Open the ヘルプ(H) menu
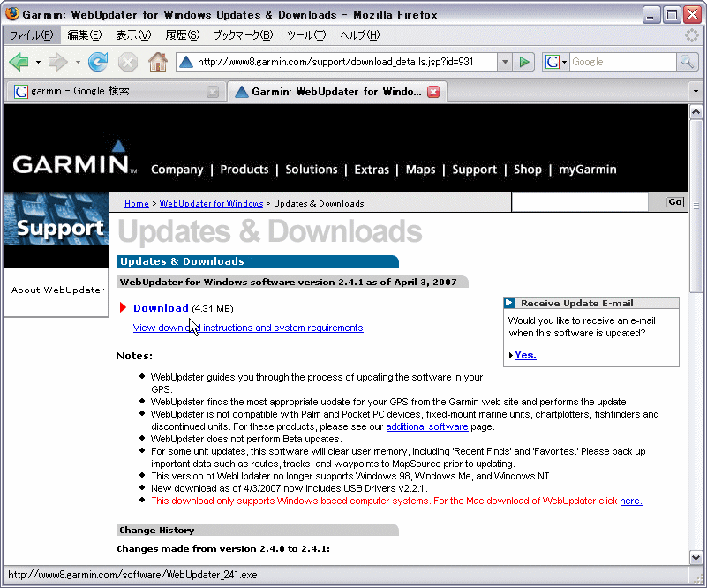 (x=359, y=35)
